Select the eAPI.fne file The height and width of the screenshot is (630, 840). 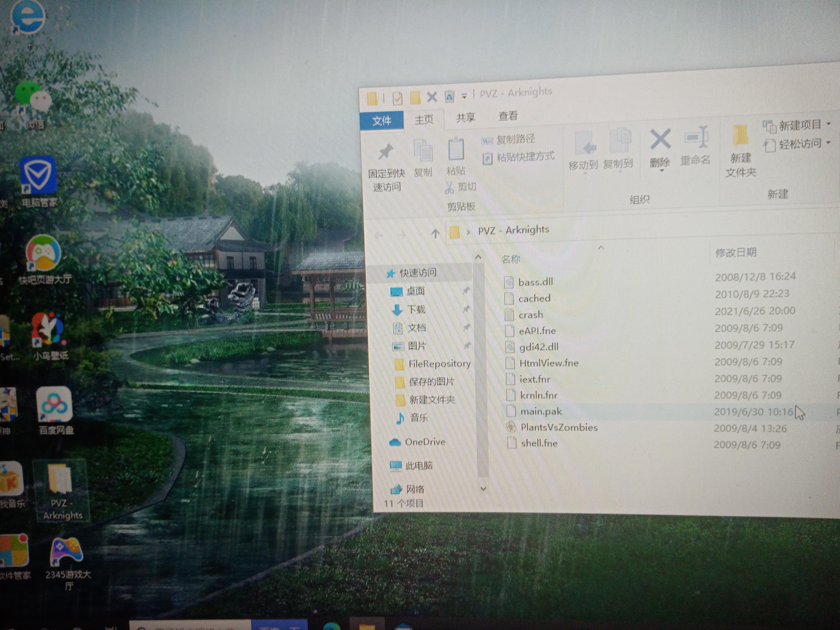pos(530,331)
